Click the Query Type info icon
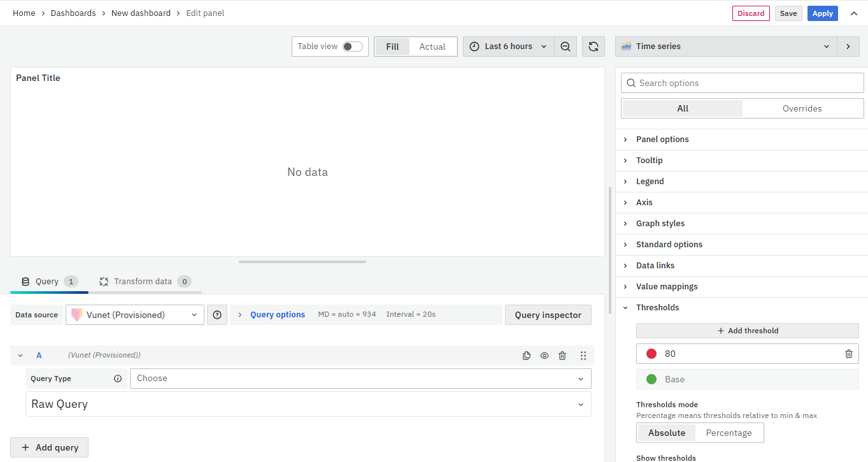 click(118, 379)
